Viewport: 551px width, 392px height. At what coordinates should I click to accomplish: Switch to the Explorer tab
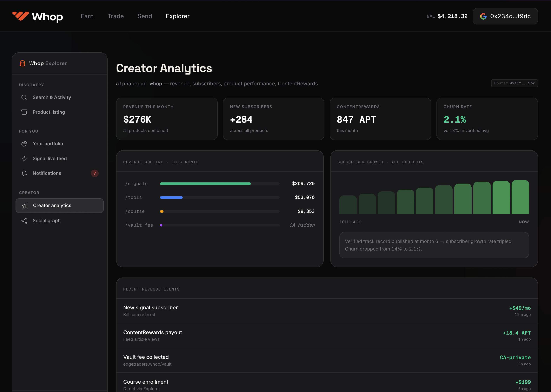178,16
